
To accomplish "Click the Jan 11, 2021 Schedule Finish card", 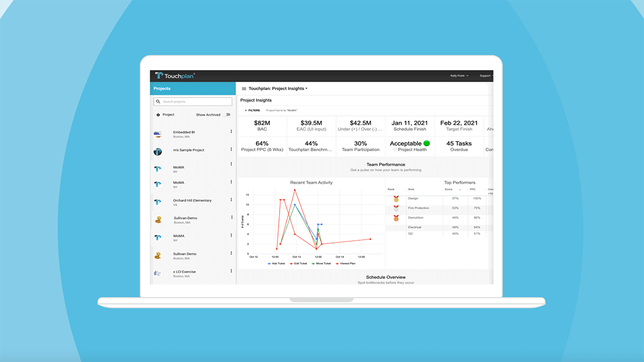I will point(409,126).
